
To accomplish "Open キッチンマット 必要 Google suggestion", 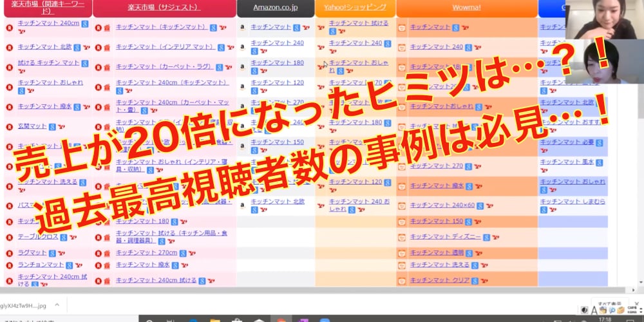I will (x=567, y=142).
